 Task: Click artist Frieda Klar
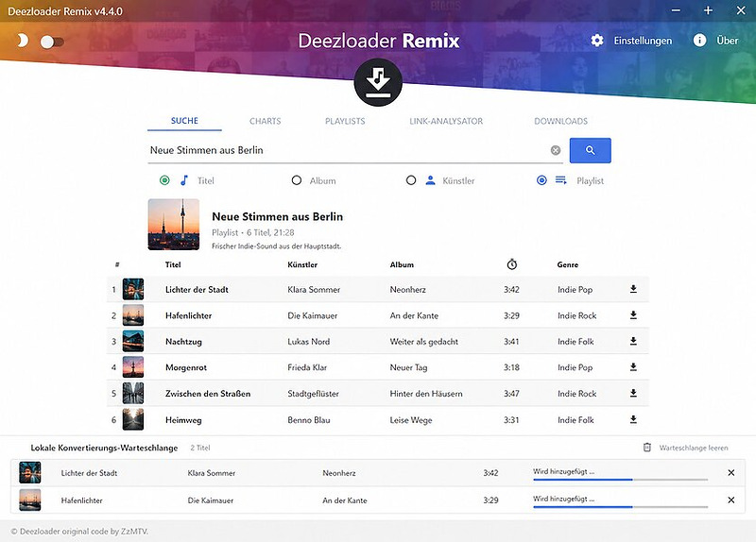coord(307,367)
